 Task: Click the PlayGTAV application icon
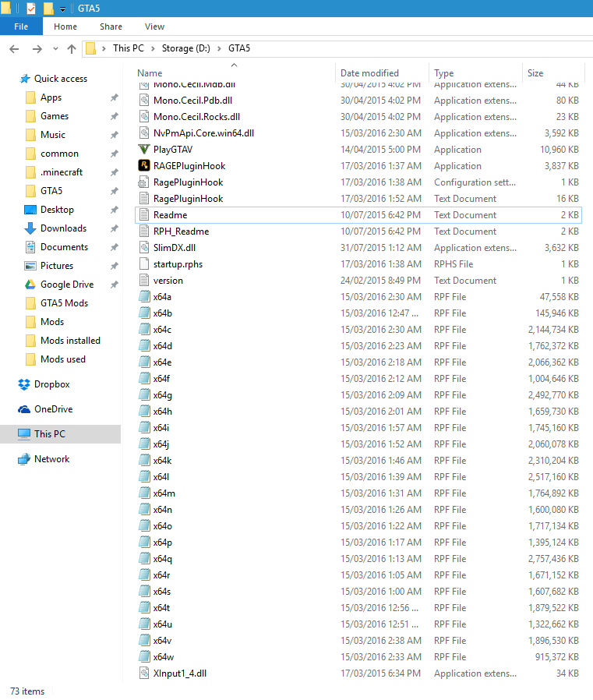tap(143, 150)
